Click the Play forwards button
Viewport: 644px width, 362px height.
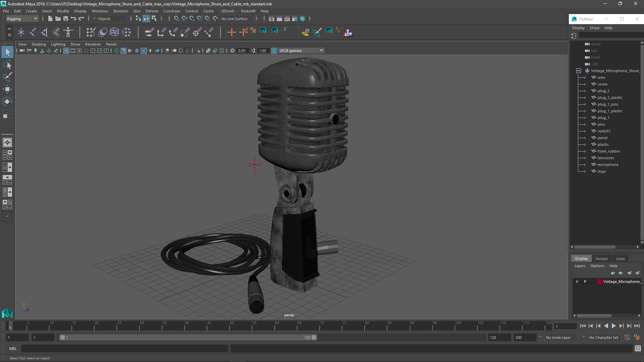click(x=613, y=326)
